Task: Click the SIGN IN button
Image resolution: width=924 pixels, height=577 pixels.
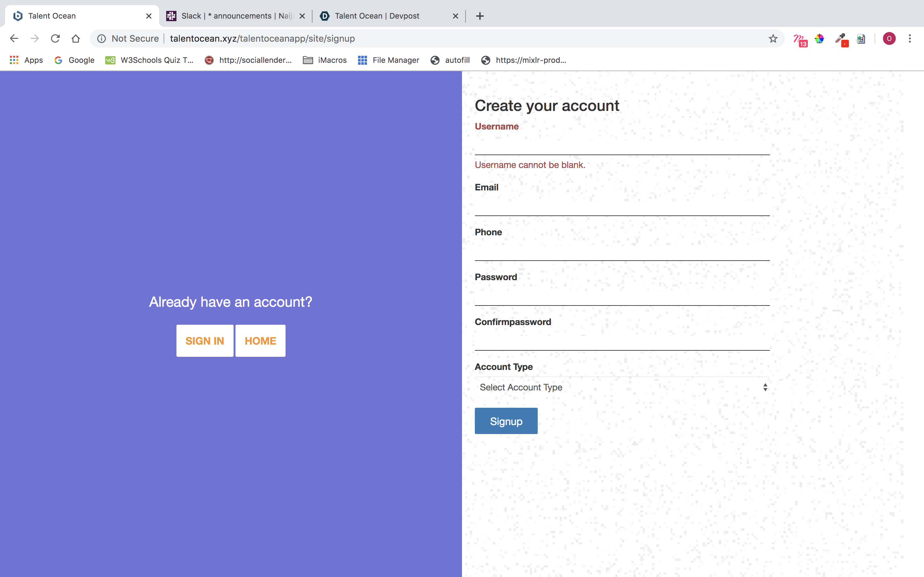Action: tap(205, 341)
